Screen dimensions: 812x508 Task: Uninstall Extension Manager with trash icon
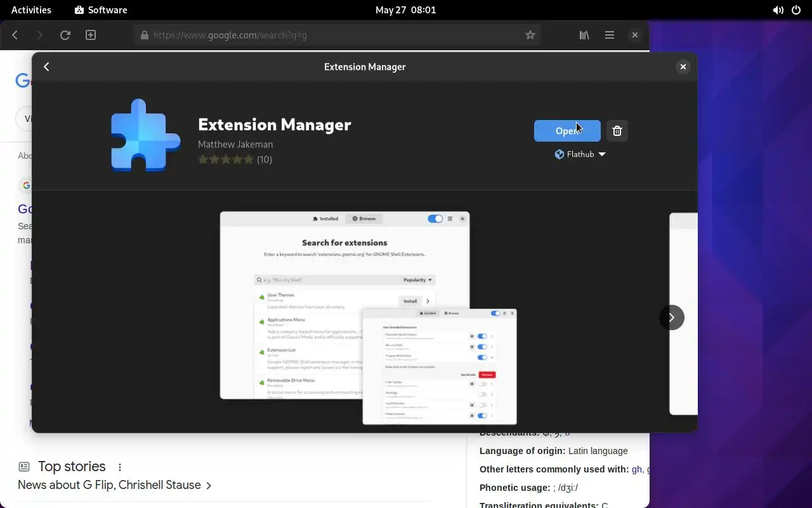click(617, 131)
